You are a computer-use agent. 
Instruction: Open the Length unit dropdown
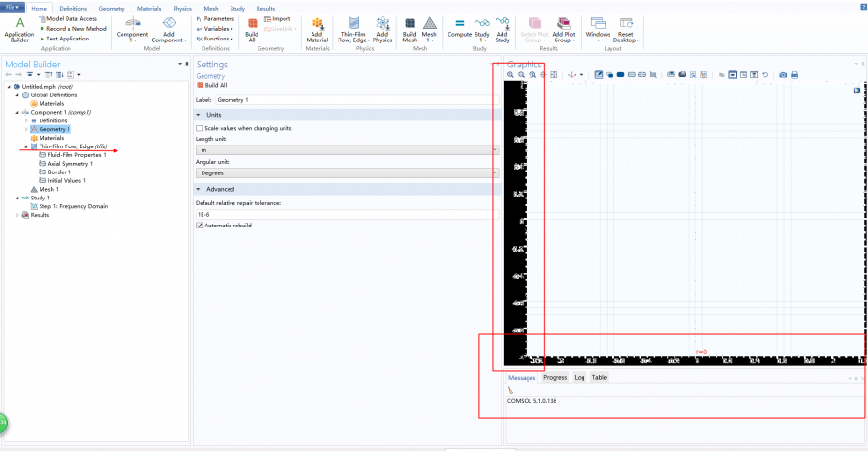[x=346, y=150]
